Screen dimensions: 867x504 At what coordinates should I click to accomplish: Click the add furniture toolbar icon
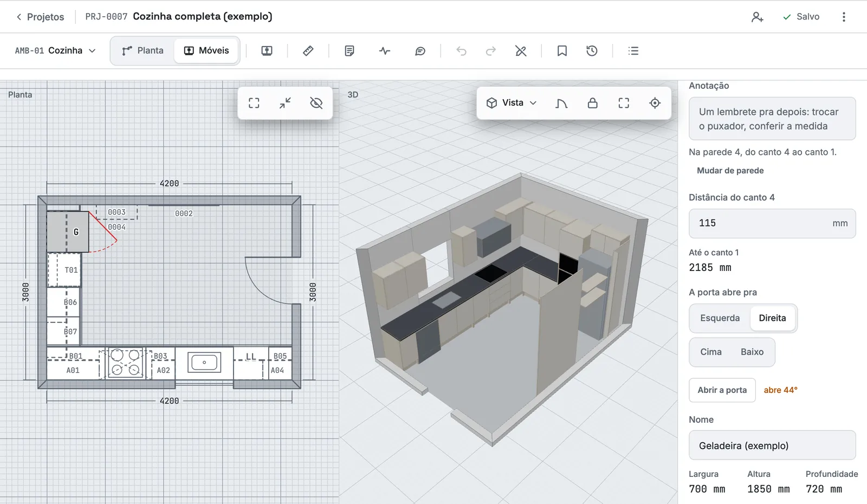pos(267,51)
